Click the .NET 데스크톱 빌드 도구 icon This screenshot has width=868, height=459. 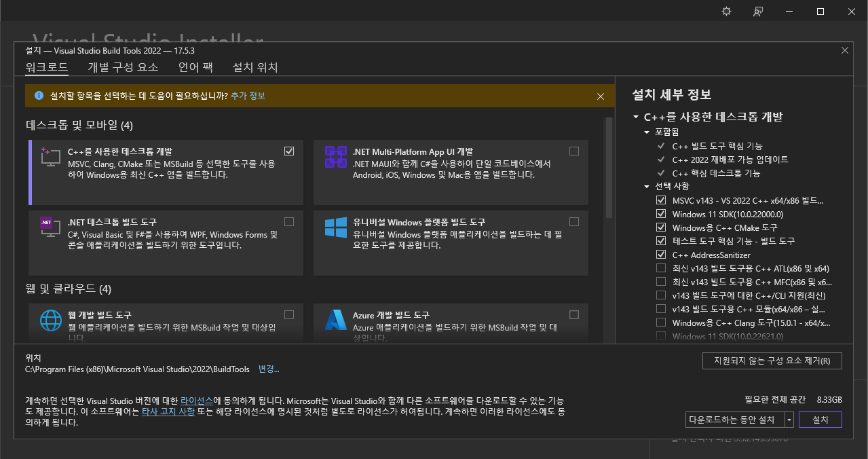tap(51, 227)
